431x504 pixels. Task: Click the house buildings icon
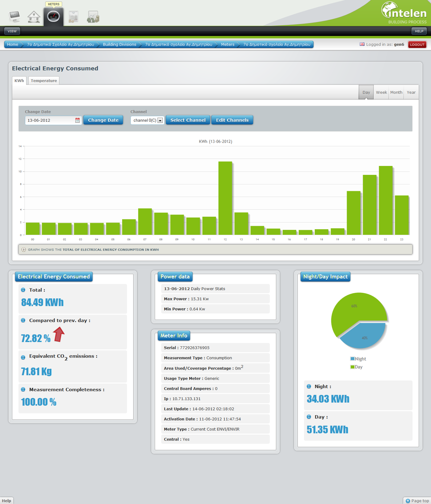coord(34,17)
